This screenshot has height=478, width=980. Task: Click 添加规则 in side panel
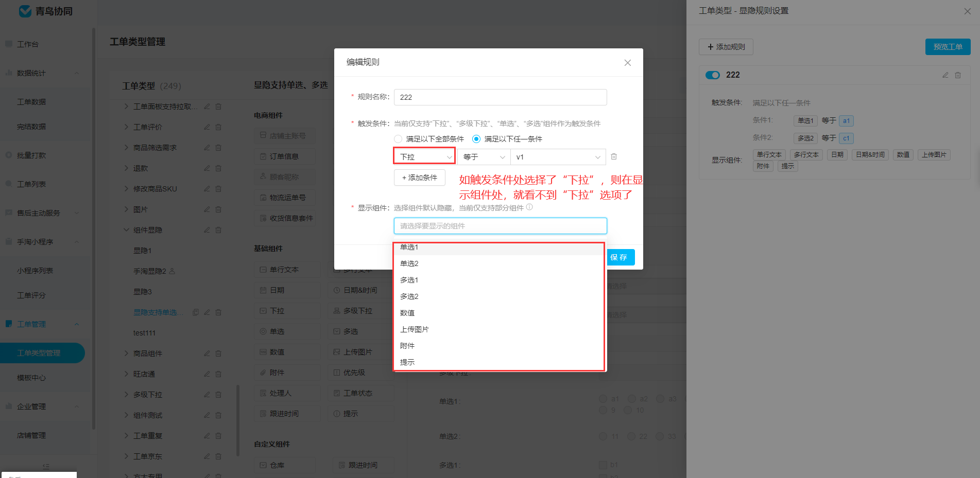tap(726, 47)
